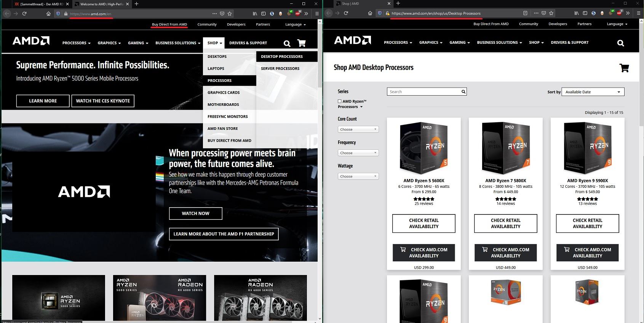Open shopping cart on Shop Desktop Processors page
The width and height of the screenshot is (644, 323).
click(624, 68)
